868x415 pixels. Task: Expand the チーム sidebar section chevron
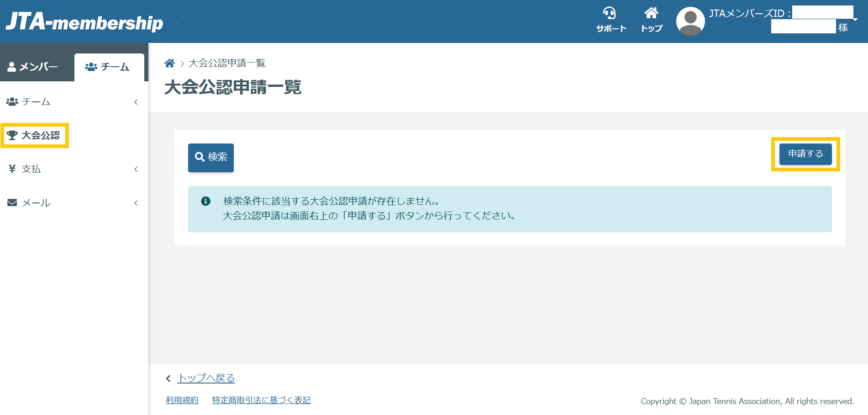(136, 102)
